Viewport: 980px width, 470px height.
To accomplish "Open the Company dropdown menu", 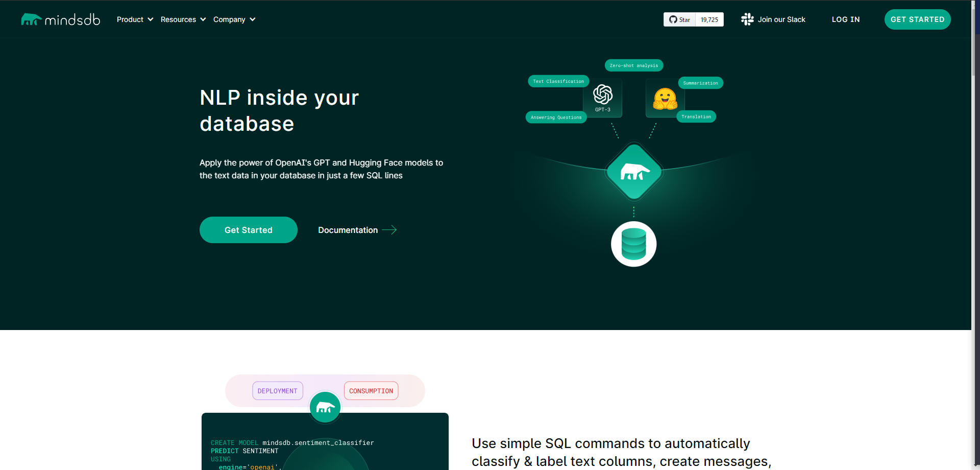I will pos(234,19).
